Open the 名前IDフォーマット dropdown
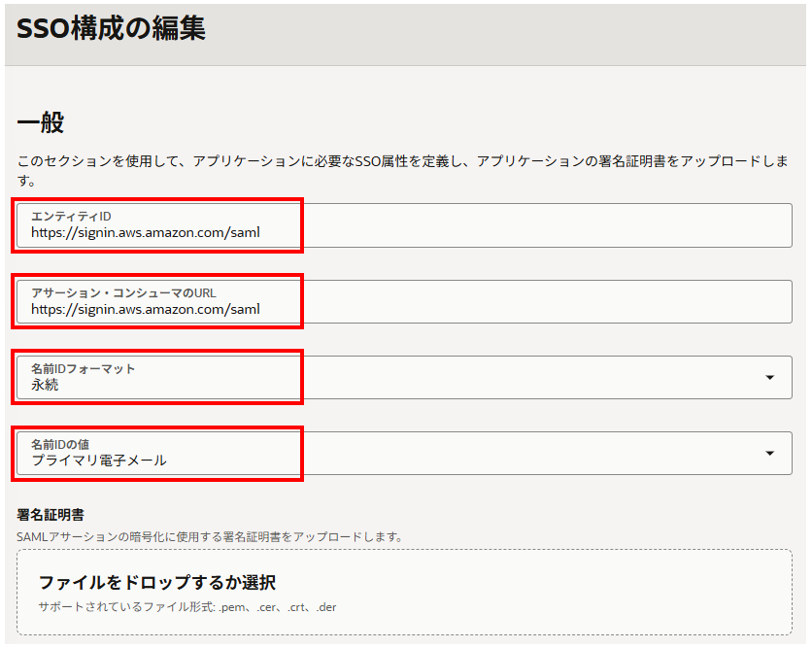812x648 pixels. tap(403, 377)
